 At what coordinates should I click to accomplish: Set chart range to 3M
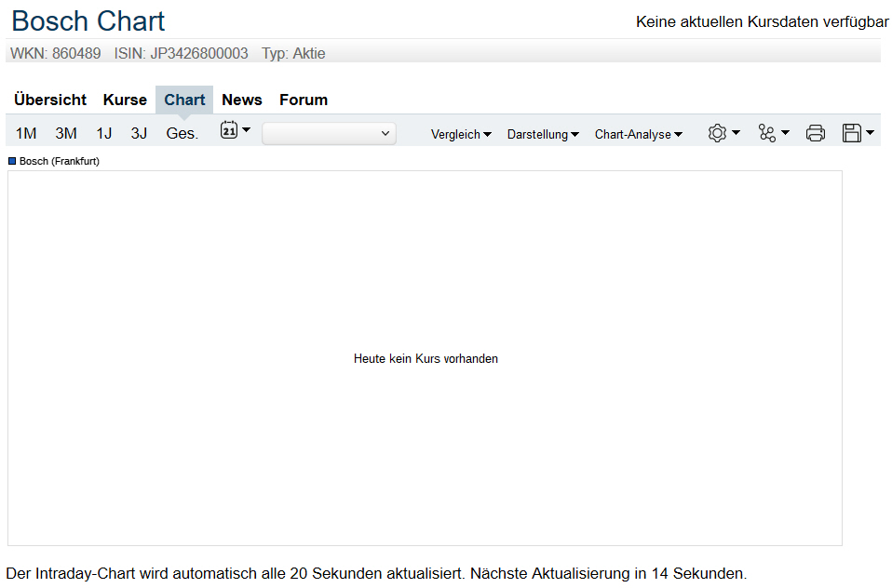[66, 133]
